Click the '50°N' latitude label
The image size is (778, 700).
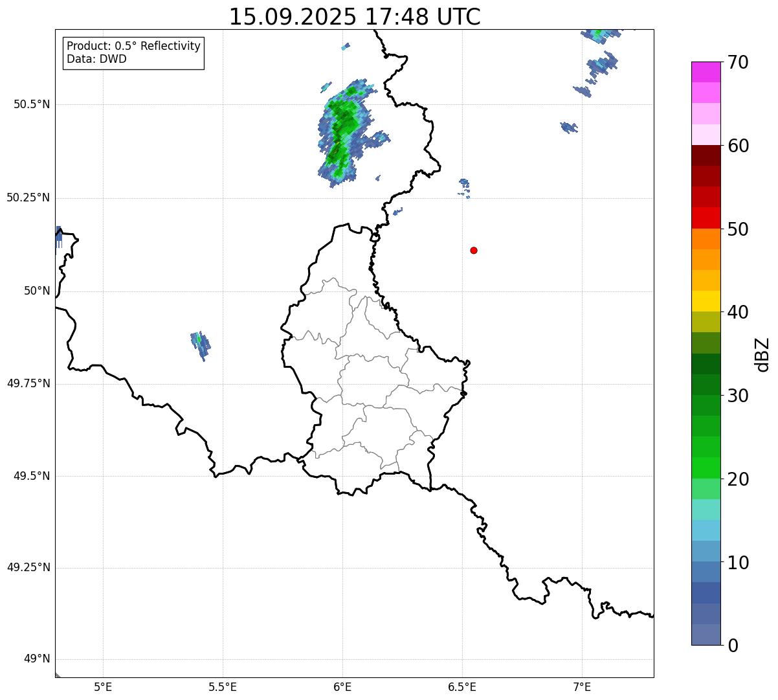point(37,291)
